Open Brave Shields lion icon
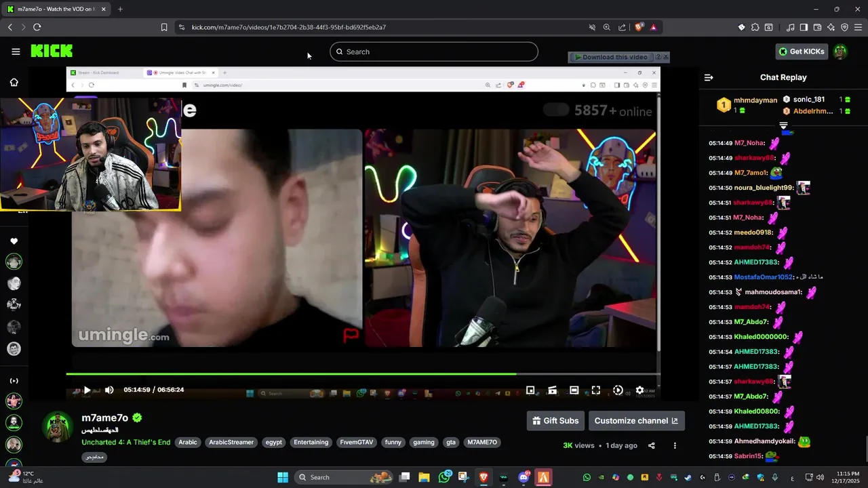868x488 pixels. (639, 27)
